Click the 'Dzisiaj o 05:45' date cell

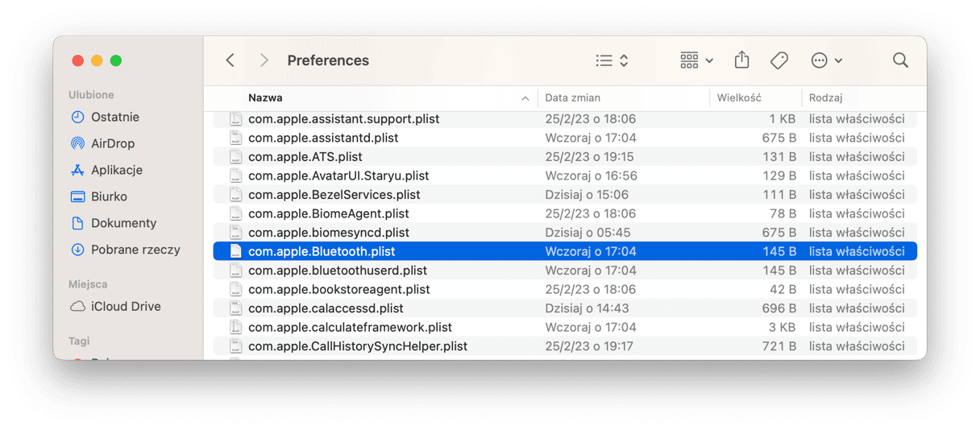588,232
